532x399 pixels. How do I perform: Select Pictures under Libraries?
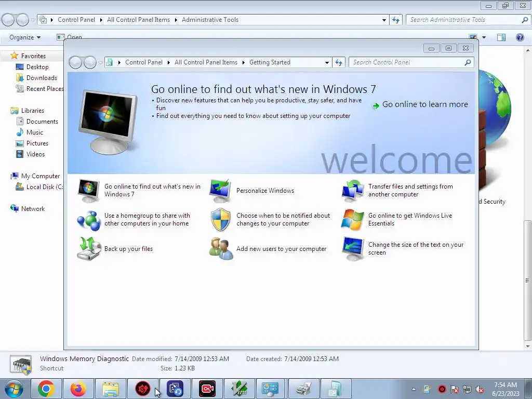click(37, 143)
